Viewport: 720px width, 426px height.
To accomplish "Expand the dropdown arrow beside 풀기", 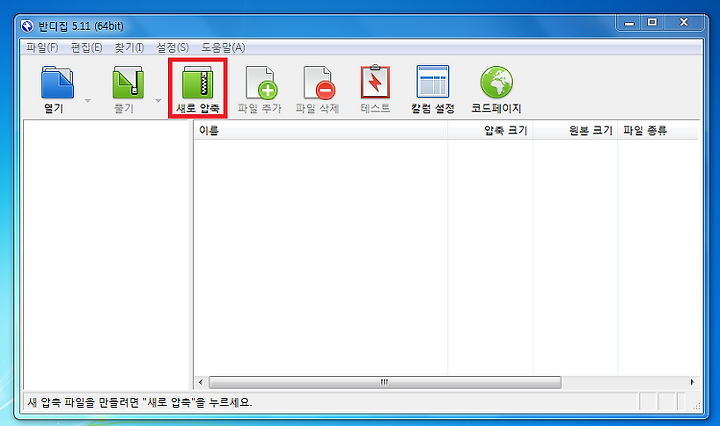I will (x=158, y=100).
